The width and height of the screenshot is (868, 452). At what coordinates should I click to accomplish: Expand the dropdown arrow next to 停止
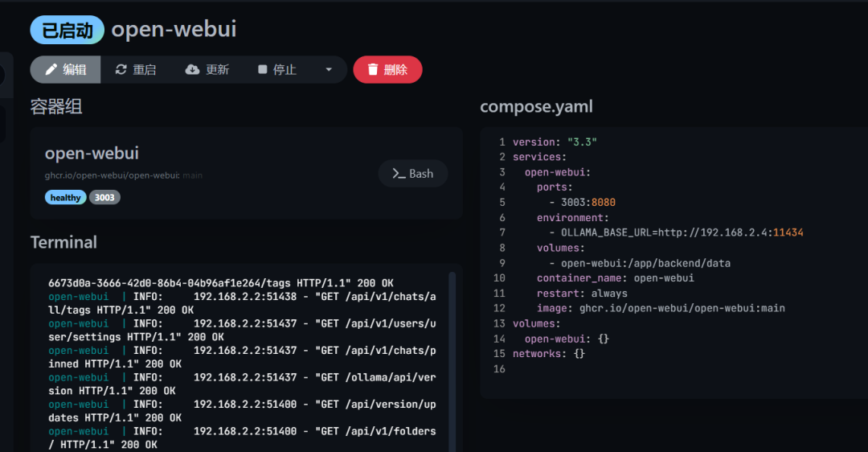[x=329, y=69]
